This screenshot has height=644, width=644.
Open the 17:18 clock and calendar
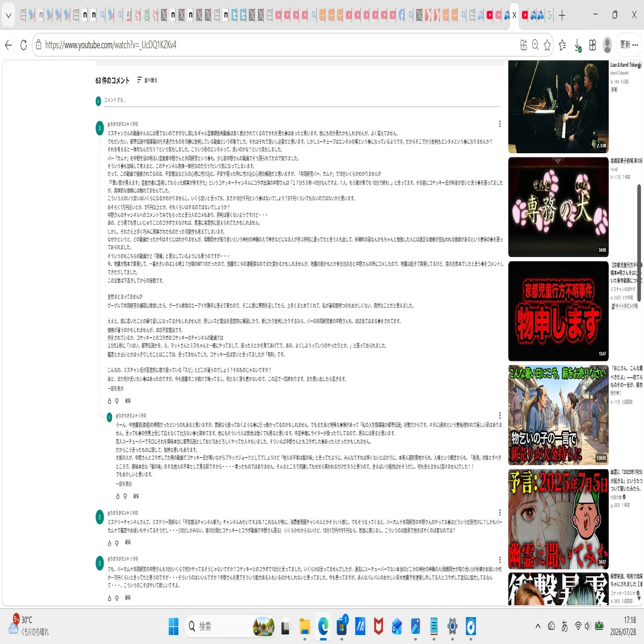point(624,626)
